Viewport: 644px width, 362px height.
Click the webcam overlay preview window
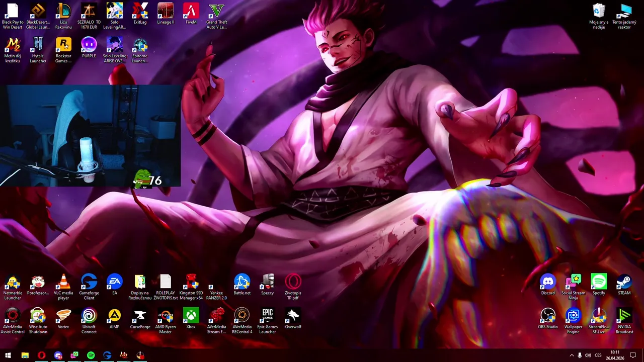click(x=90, y=136)
